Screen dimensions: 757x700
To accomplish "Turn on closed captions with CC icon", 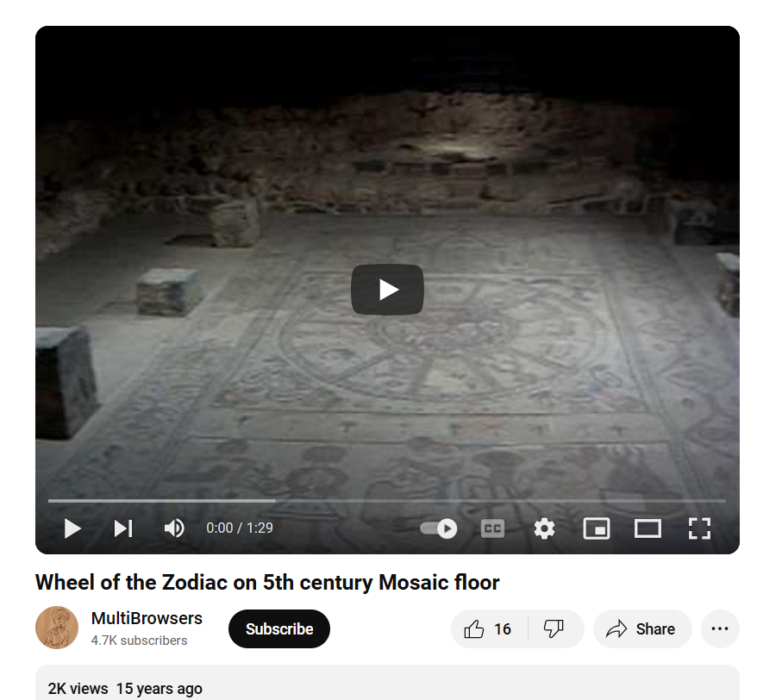I will (x=493, y=528).
